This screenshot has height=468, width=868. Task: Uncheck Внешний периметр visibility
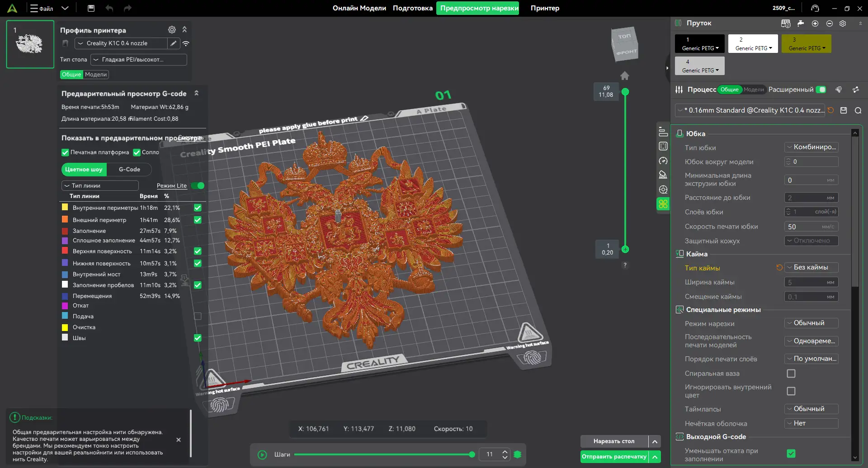198,220
